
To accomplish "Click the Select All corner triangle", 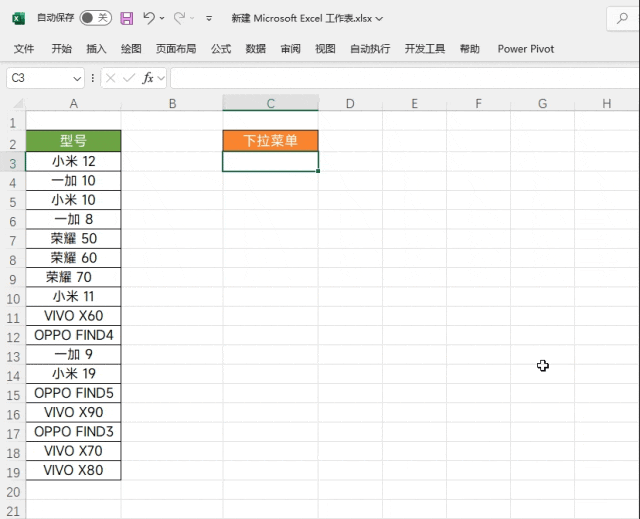I will [18, 103].
